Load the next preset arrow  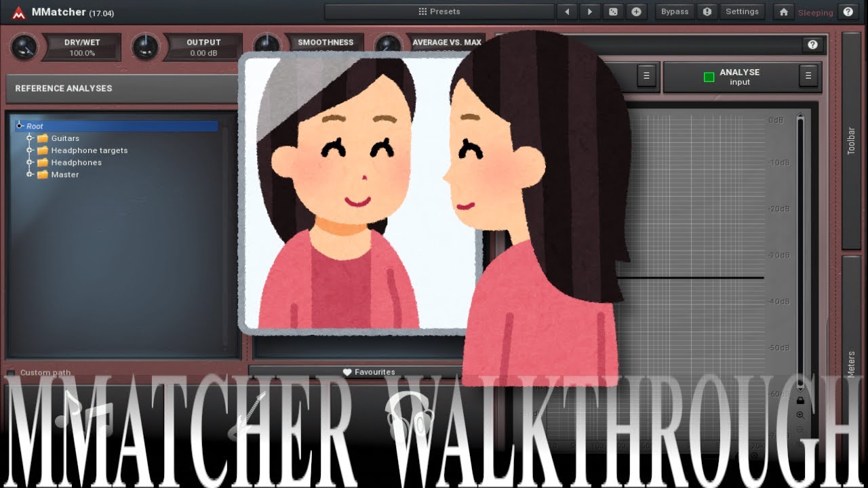[x=590, y=12]
